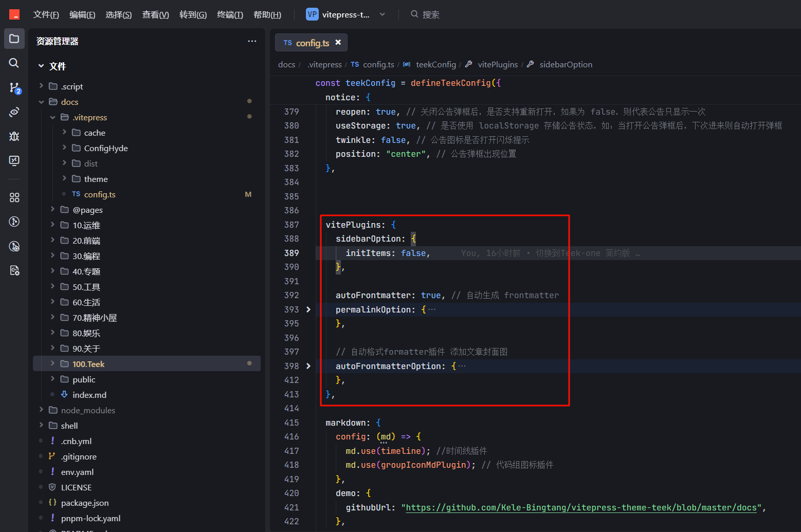Viewport: 801px width, 532px height.
Task: Collapse the .vitepress folder
Action: [x=52, y=117]
